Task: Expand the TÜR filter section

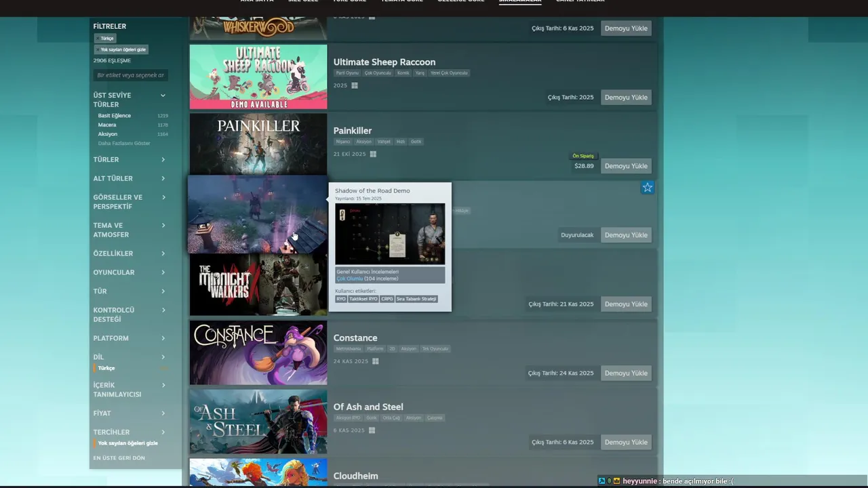Action: point(130,291)
